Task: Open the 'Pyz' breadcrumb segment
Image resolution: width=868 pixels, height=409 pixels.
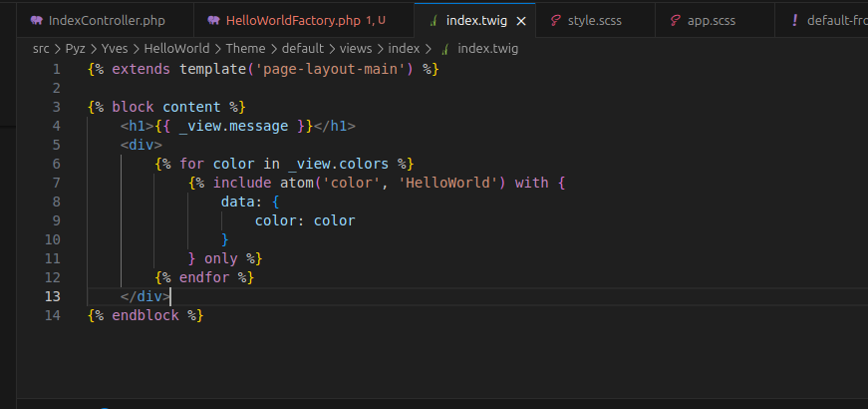Action: coord(76,49)
